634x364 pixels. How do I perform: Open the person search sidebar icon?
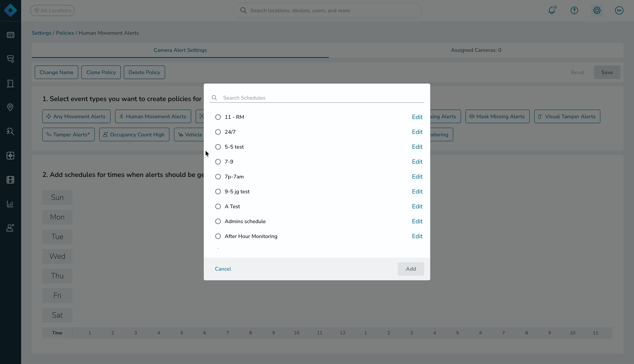(10, 131)
